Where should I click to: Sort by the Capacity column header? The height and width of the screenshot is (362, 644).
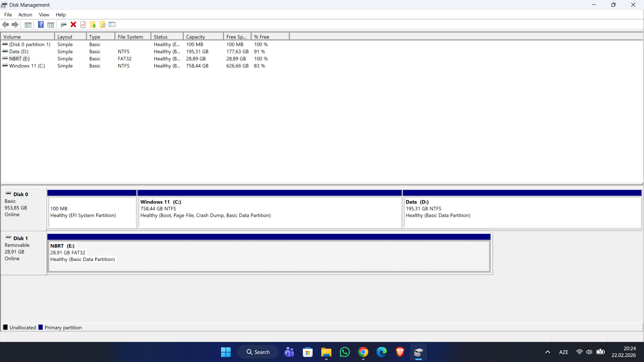[x=203, y=37]
